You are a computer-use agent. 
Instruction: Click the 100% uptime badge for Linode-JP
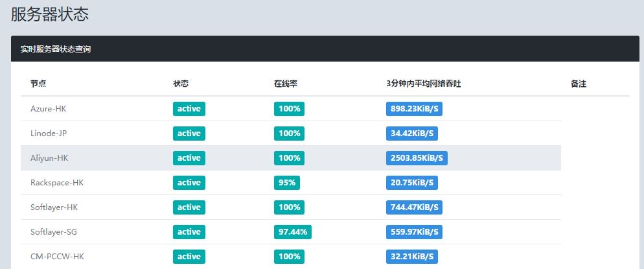pos(289,134)
